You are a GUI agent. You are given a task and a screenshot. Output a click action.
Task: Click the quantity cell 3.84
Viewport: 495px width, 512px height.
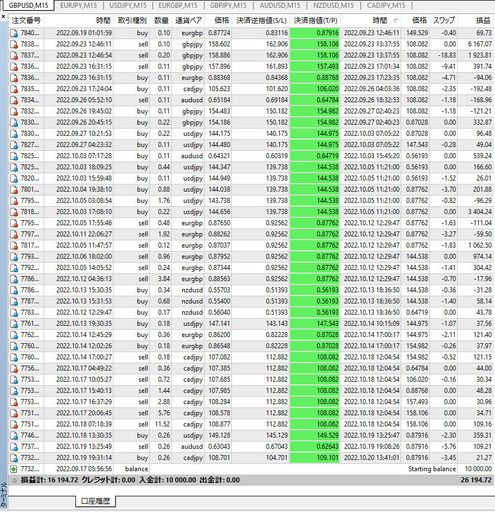click(164, 279)
